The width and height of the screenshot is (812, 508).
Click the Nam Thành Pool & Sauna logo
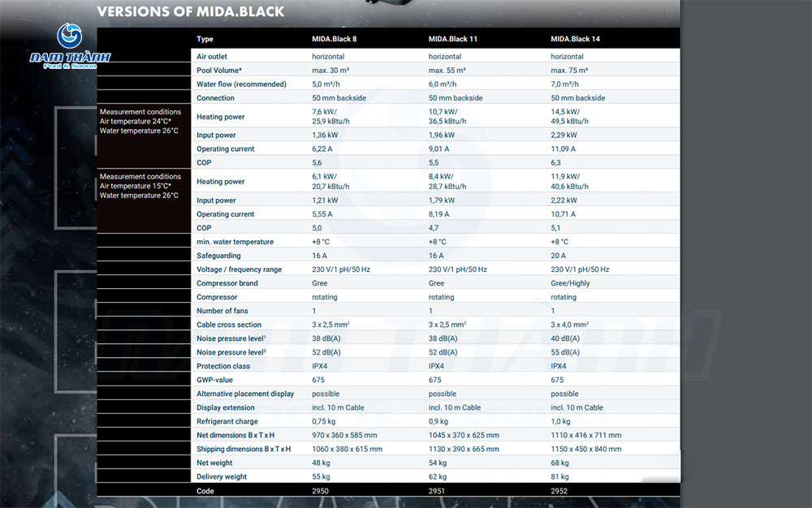[x=69, y=46]
